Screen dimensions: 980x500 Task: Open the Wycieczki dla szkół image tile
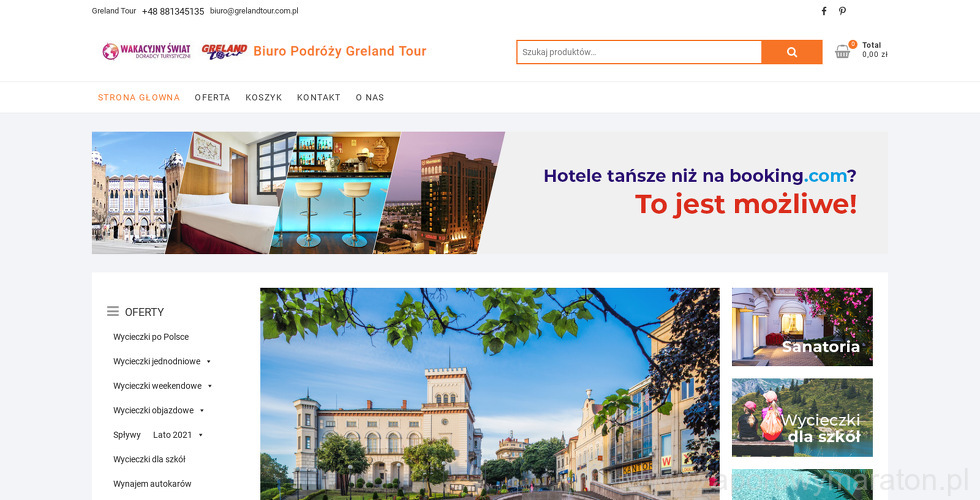pos(802,418)
